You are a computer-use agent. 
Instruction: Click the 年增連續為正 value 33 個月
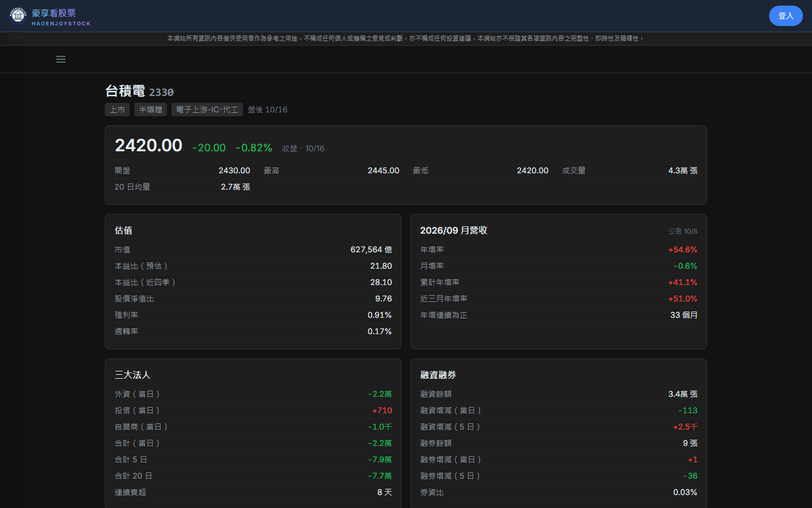684,315
